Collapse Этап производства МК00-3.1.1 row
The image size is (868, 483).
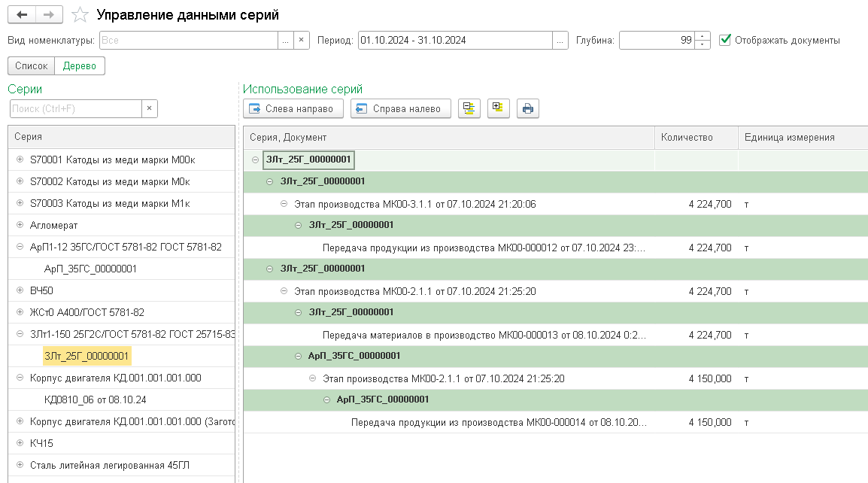(284, 204)
